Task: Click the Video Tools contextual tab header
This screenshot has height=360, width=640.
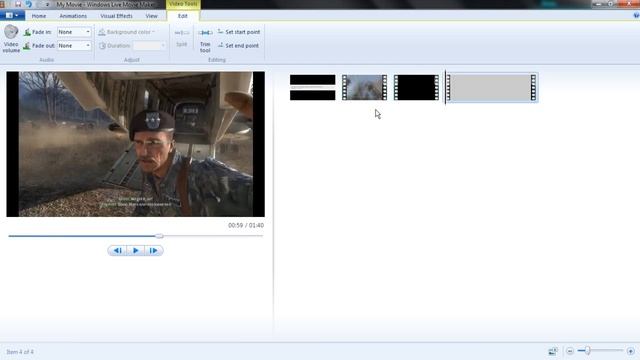Action: pyautogui.click(x=183, y=4)
